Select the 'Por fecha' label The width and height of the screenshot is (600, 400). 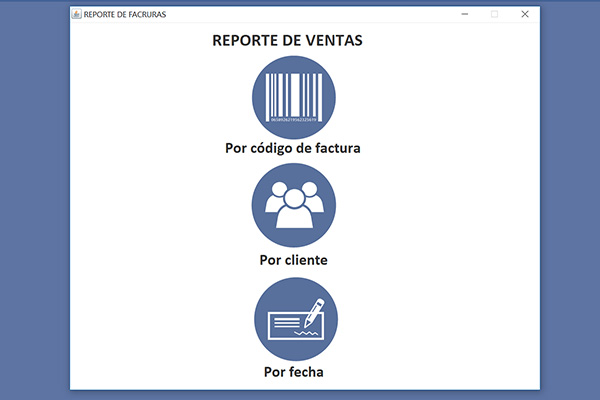click(x=293, y=372)
